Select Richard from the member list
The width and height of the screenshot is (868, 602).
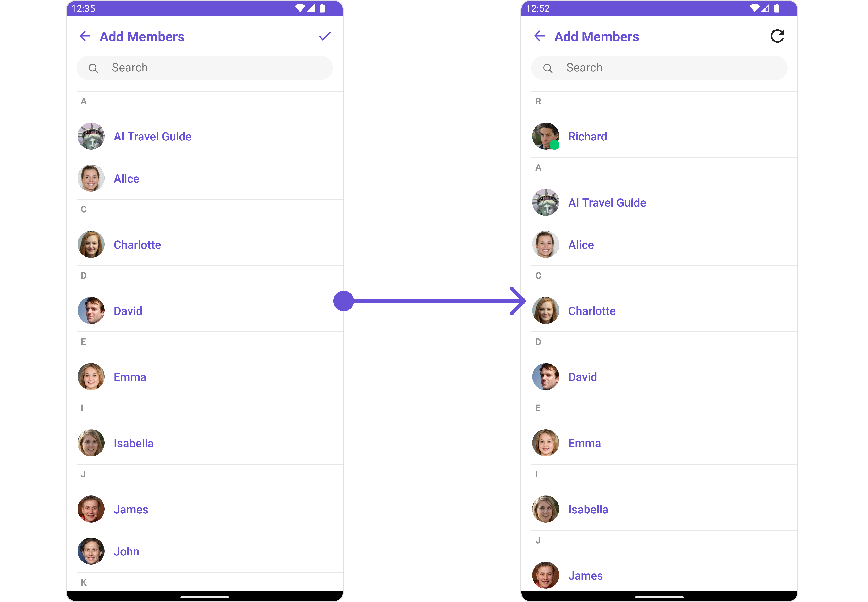pyautogui.click(x=664, y=136)
